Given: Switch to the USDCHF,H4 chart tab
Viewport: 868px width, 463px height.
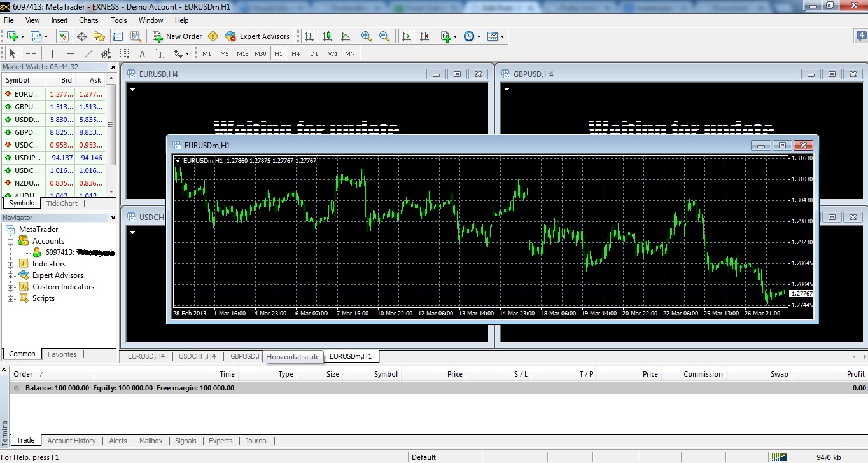Looking at the screenshot, I should (x=197, y=356).
